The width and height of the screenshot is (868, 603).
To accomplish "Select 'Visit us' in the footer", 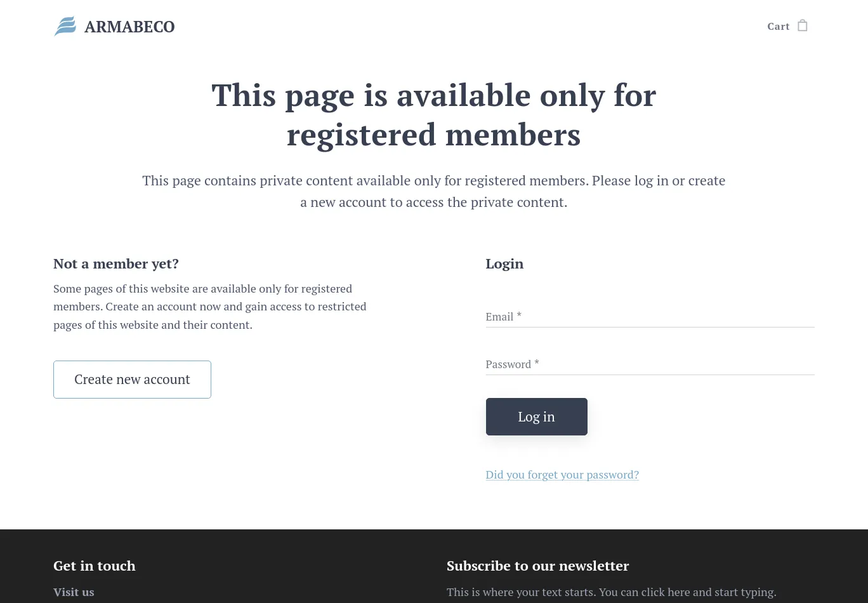I will 74,592.
